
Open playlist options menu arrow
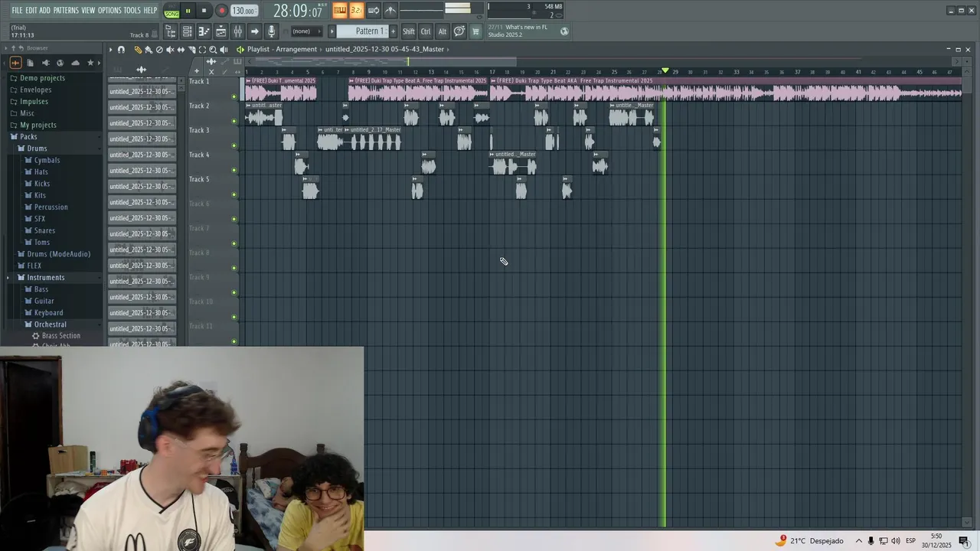pyautogui.click(x=111, y=50)
